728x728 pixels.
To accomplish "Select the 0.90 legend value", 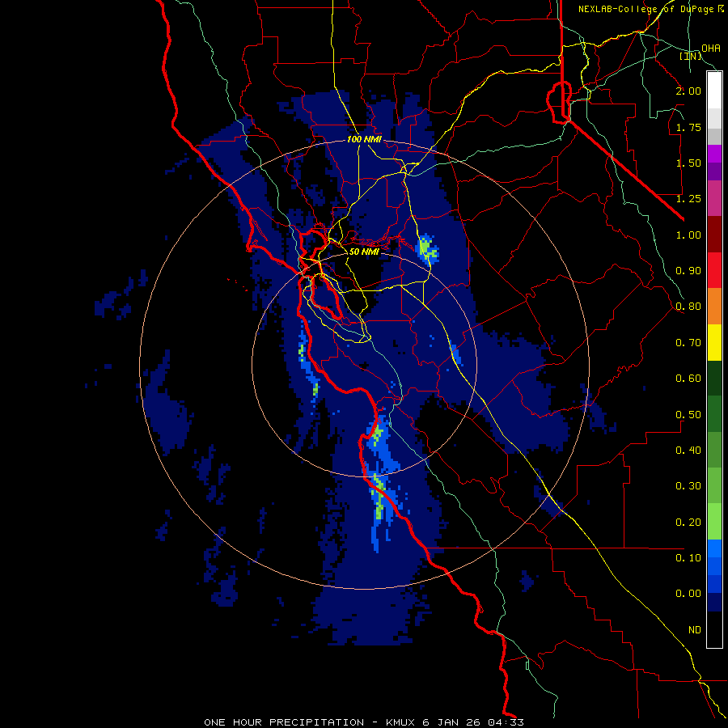I will pos(688,271).
